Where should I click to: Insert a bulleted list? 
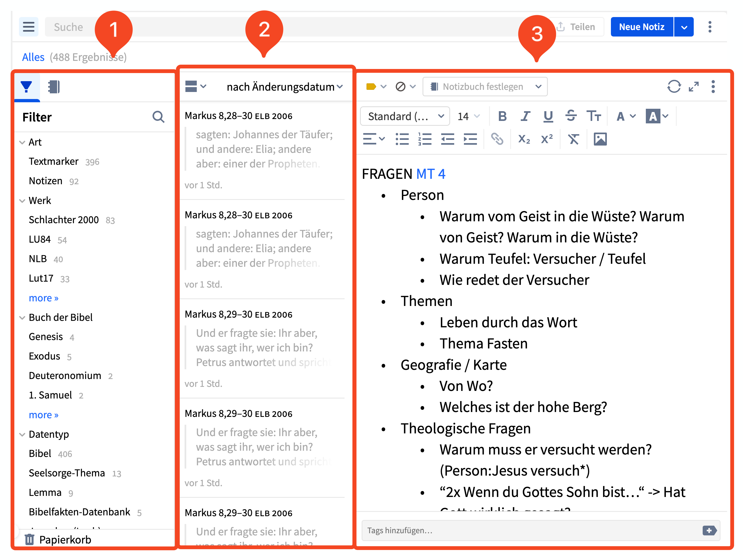pyautogui.click(x=402, y=139)
